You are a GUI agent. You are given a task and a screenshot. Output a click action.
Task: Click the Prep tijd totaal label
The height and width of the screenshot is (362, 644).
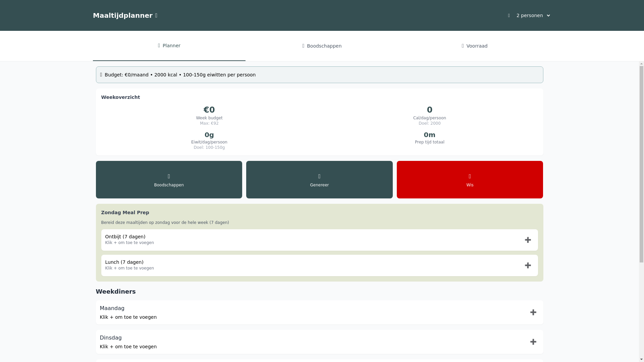(430, 142)
